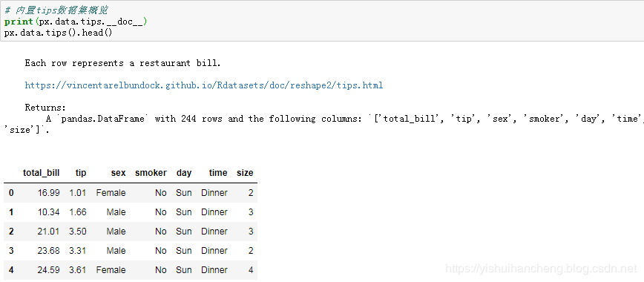644x282 pixels.
Task: Click tip value 3.61
Action: (78, 270)
